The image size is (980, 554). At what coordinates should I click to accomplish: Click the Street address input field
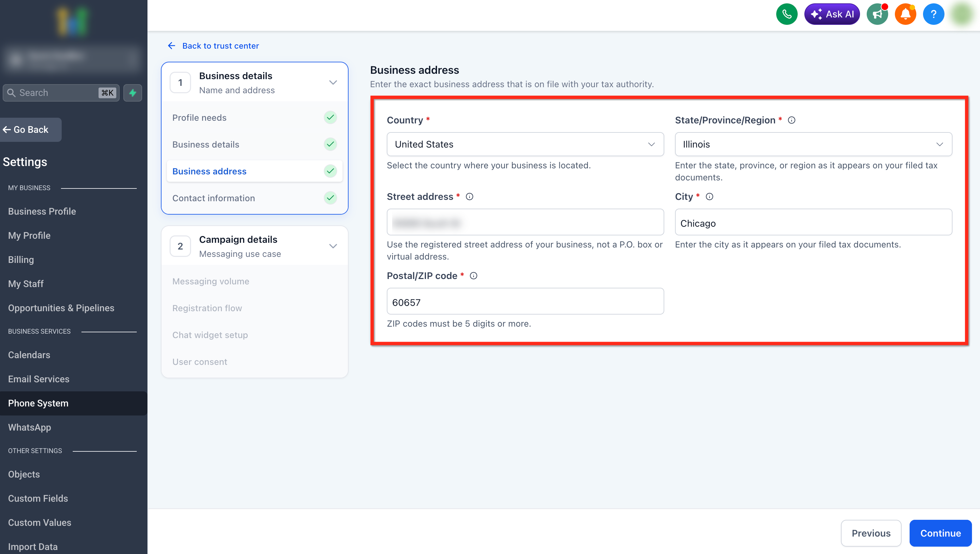point(525,222)
